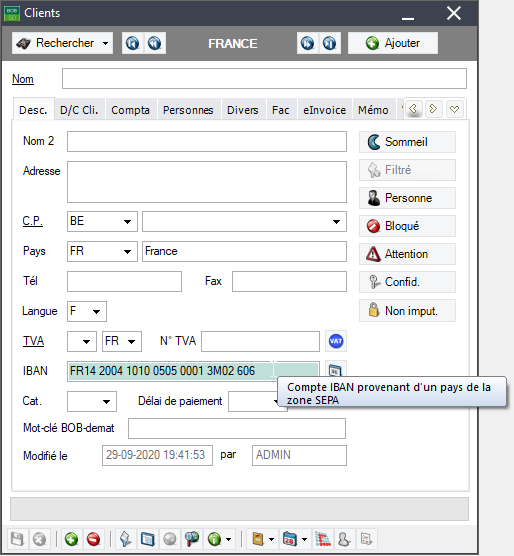Go to last record arrow button
This screenshot has height=556, width=514.
pos(330,43)
